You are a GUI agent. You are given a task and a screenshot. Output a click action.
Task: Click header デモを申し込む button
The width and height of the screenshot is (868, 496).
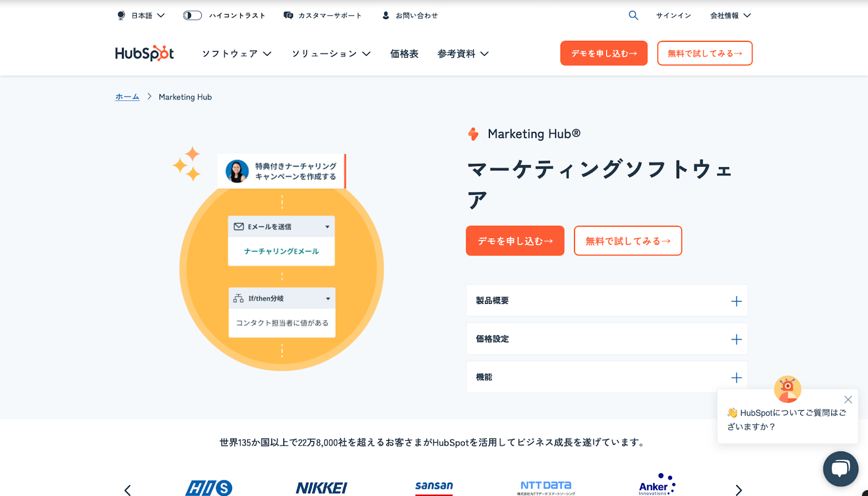[x=604, y=53]
